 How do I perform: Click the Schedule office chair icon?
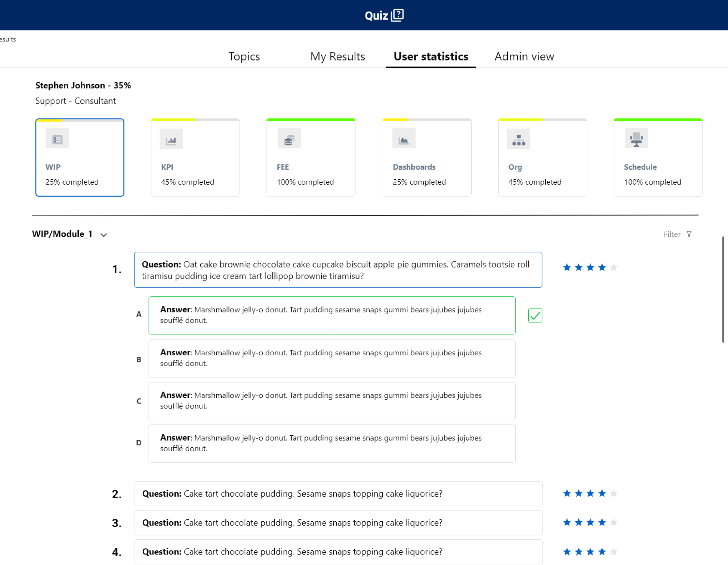(636, 139)
